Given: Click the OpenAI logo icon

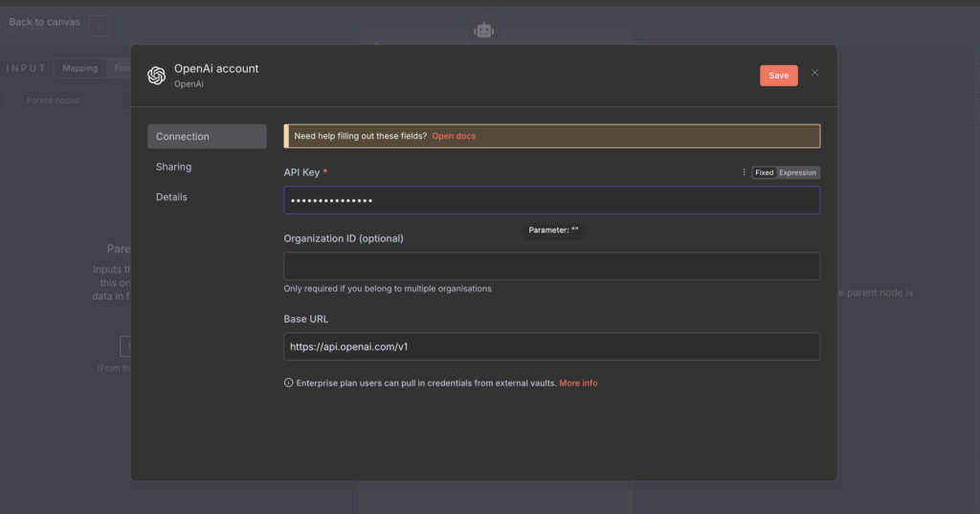Looking at the screenshot, I should [156, 76].
